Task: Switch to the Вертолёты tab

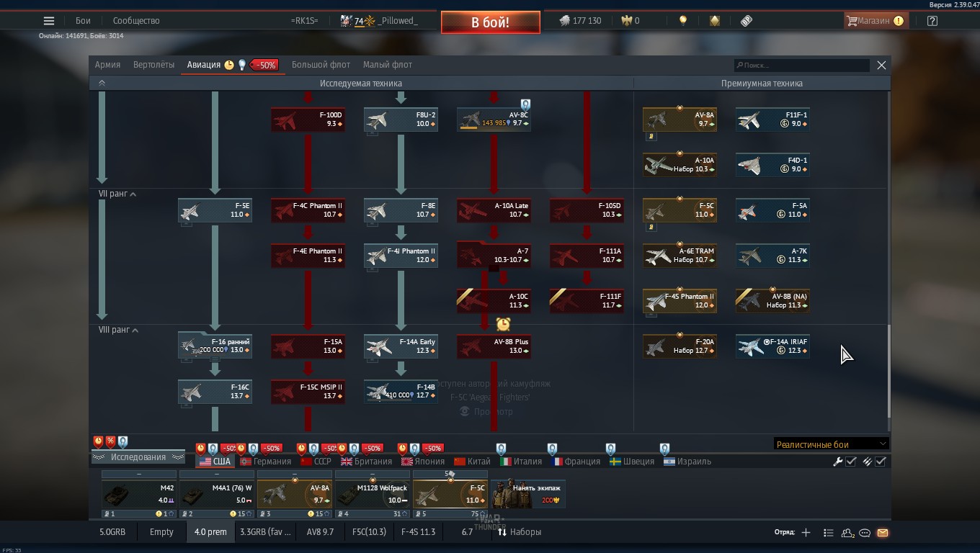Action: pos(153,65)
